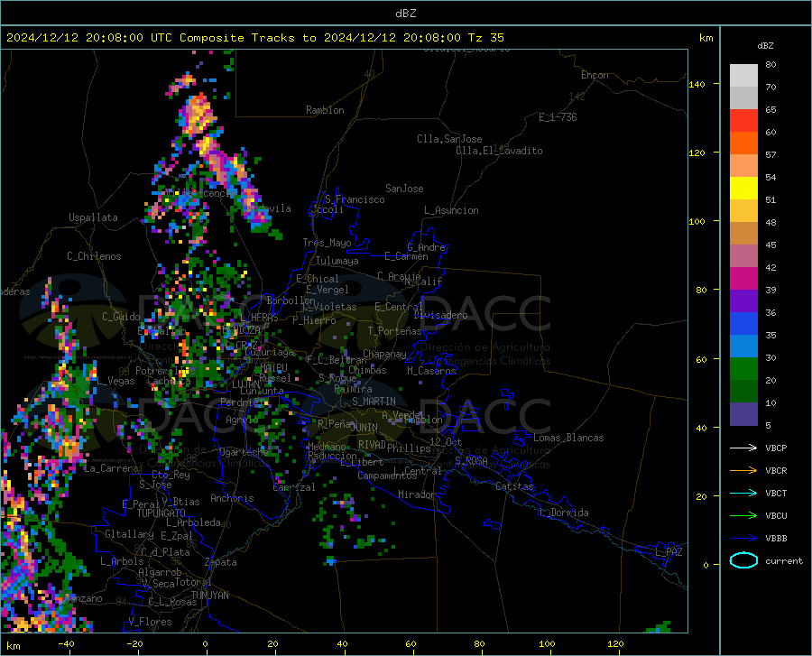Click the Clla.El_Cavadito label
This screenshot has width=812, height=656.
coord(499,151)
